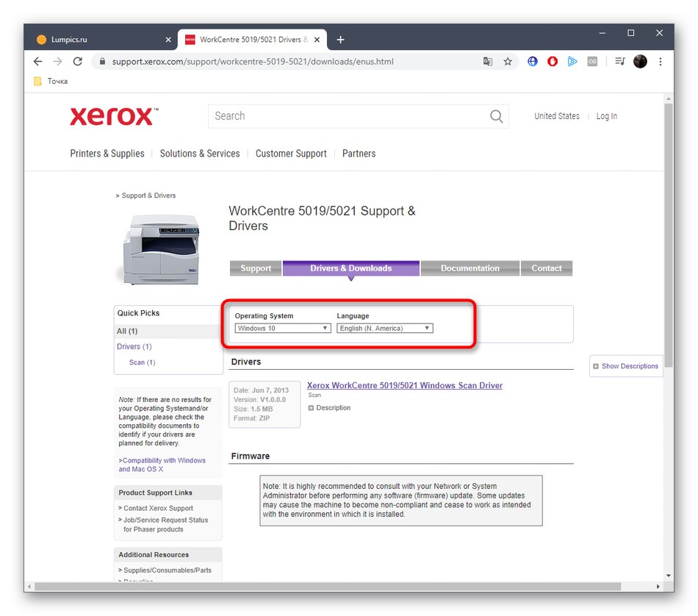
Task: Download Xerox WorkCentre 5019/5021 Windows Scan Driver
Action: [405, 385]
